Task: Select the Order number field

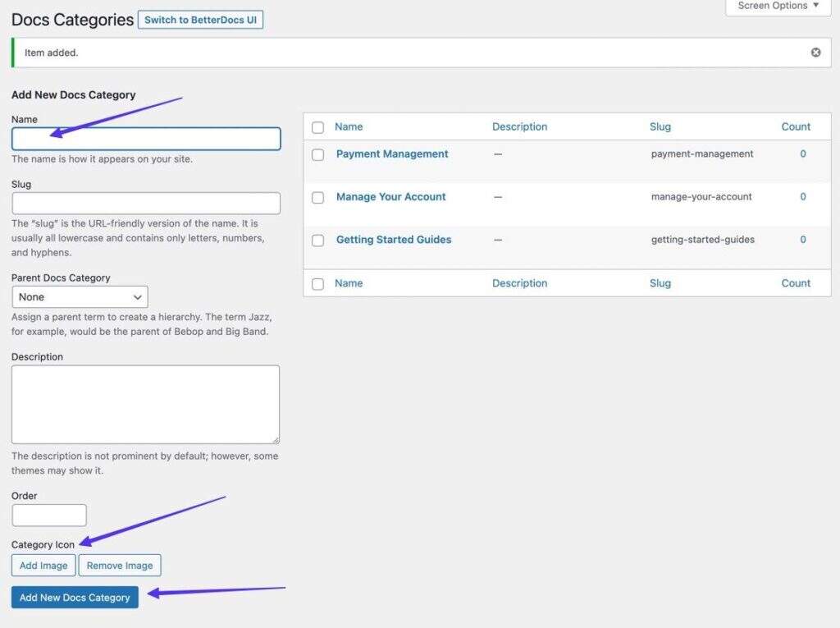Action: coord(49,516)
